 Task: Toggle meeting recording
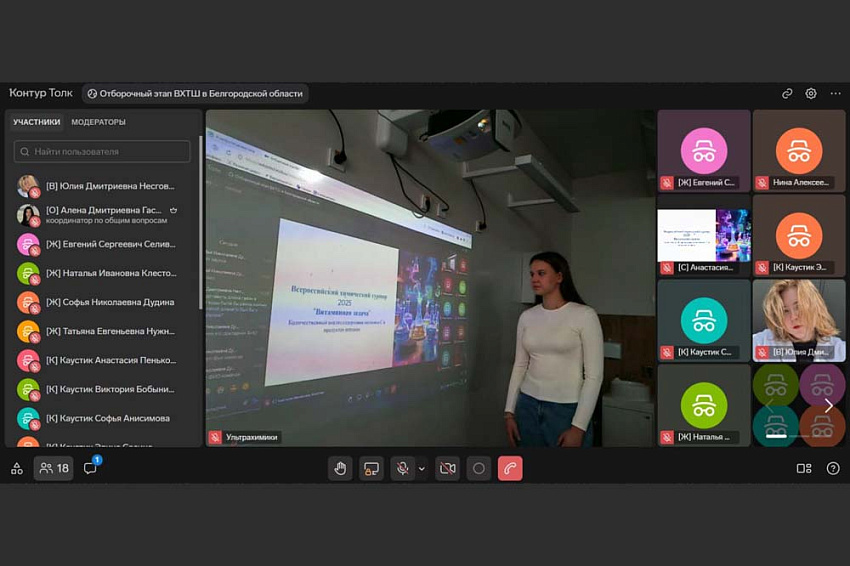(479, 468)
